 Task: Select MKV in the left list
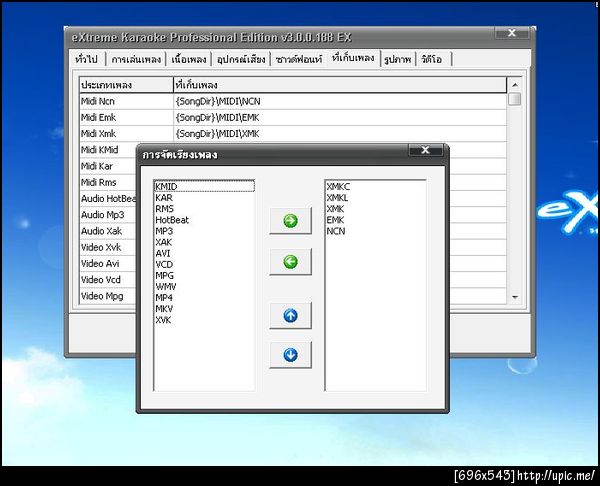click(x=204, y=308)
